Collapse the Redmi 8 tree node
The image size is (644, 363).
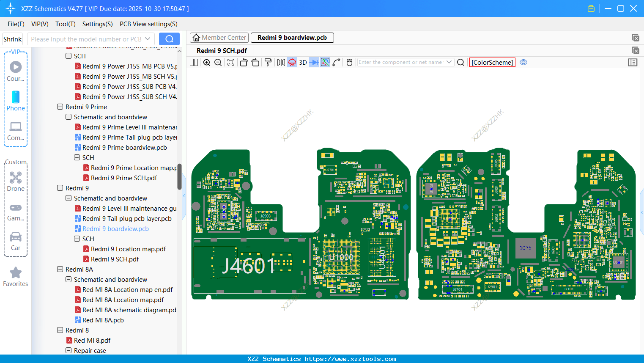click(60, 330)
